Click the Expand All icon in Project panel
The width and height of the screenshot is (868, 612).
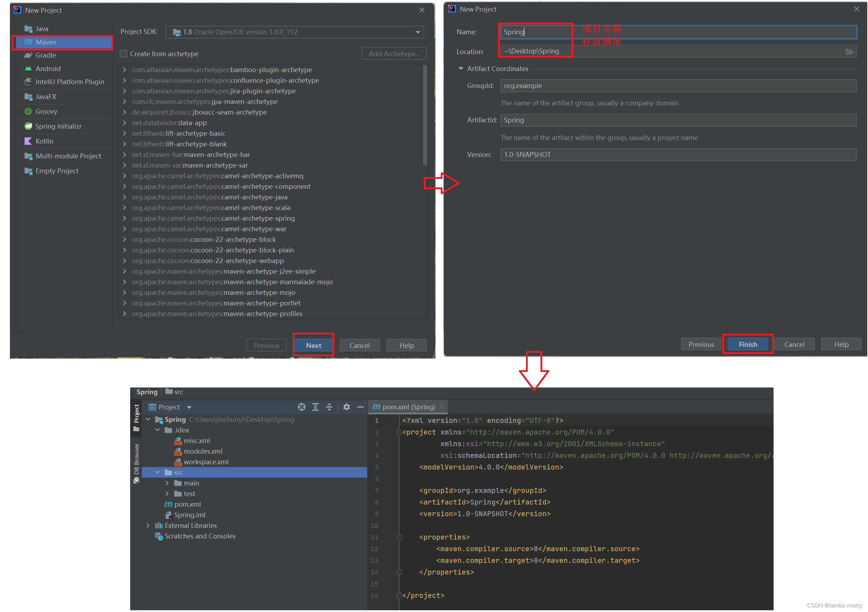pyautogui.click(x=315, y=407)
